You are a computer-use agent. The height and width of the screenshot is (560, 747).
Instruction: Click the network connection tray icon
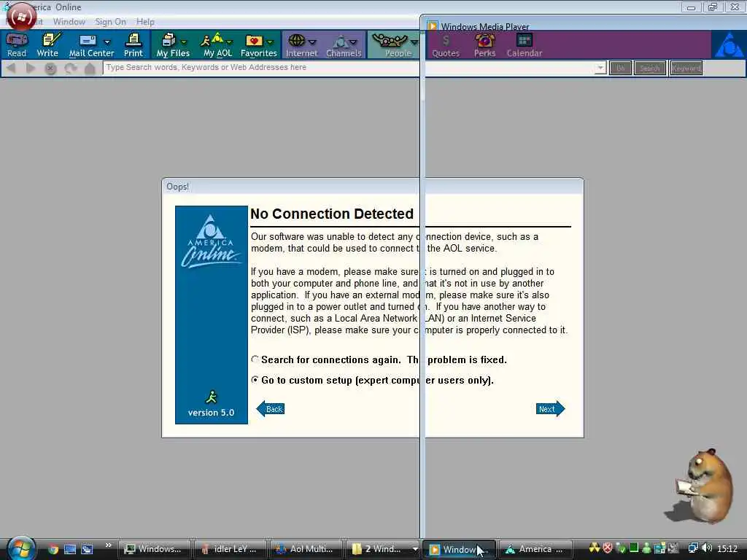[x=693, y=548]
